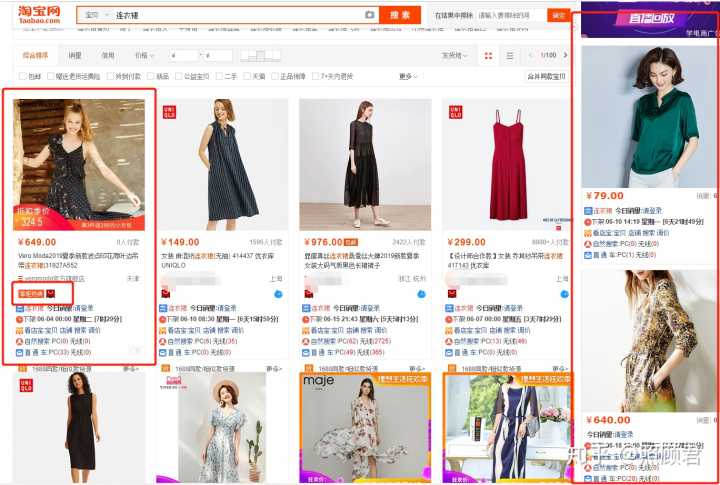The height and width of the screenshot is (485, 720).
Task: Click the price distribution bar chart
Action: point(260,56)
